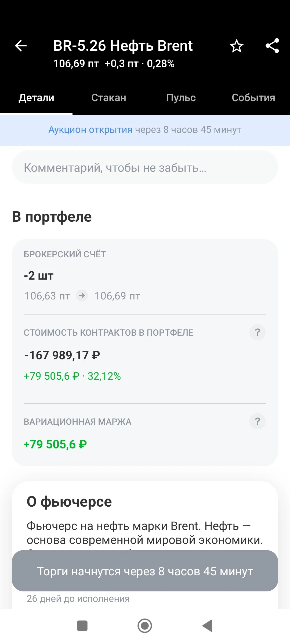Open help for contracts value in portfolio
290x644 pixels.
coord(258,332)
